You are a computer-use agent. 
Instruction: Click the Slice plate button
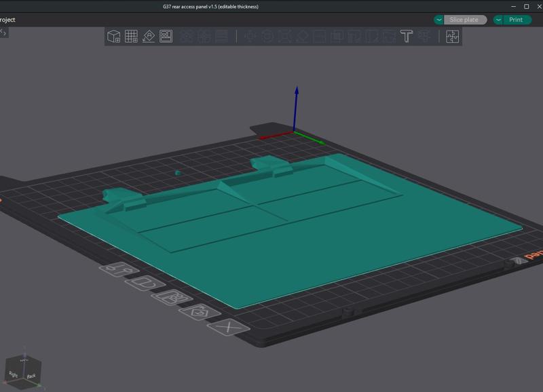coord(464,20)
